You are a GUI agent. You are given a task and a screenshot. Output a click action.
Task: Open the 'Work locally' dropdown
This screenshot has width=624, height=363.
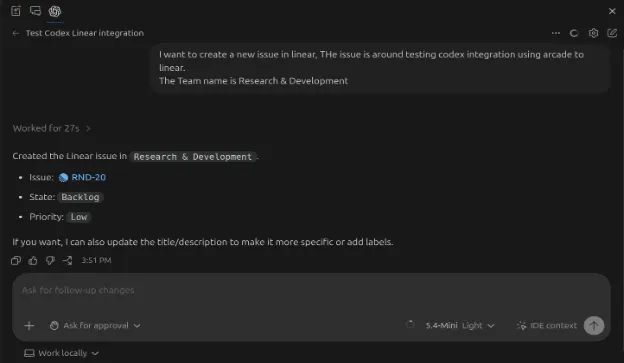tap(62, 353)
